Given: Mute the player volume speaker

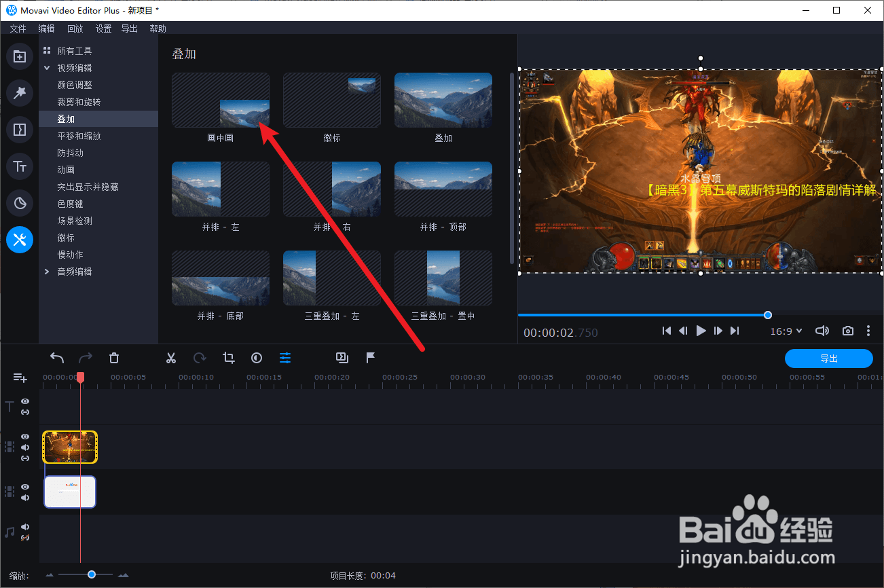Looking at the screenshot, I should (x=822, y=331).
